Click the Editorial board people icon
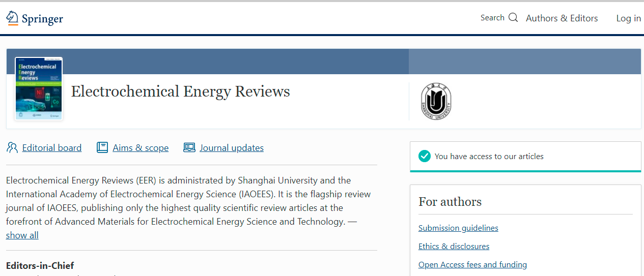 (x=12, y=148)
